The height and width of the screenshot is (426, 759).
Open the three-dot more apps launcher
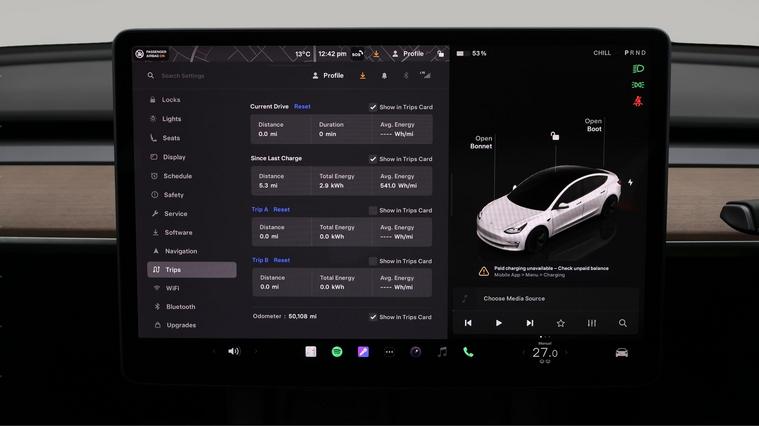389,352
